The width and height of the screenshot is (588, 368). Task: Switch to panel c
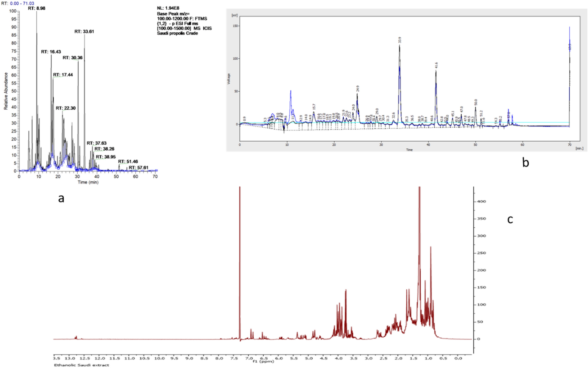(x=510, y=220)
